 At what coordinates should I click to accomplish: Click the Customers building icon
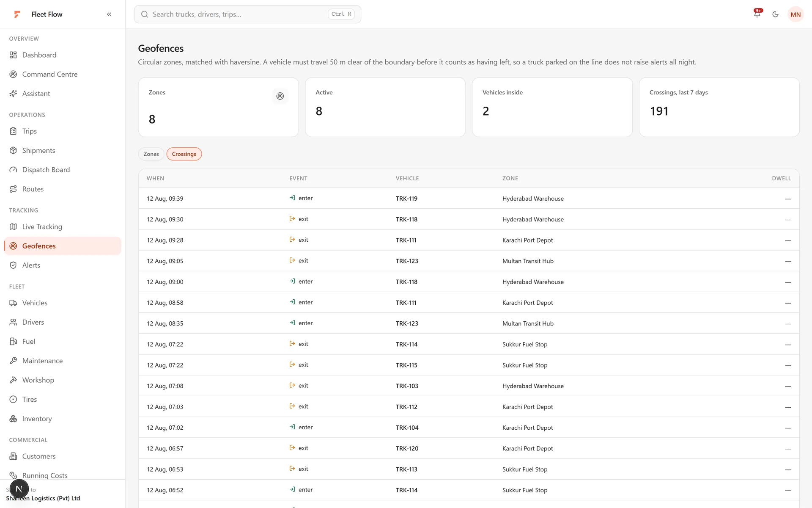pos(14,456)
